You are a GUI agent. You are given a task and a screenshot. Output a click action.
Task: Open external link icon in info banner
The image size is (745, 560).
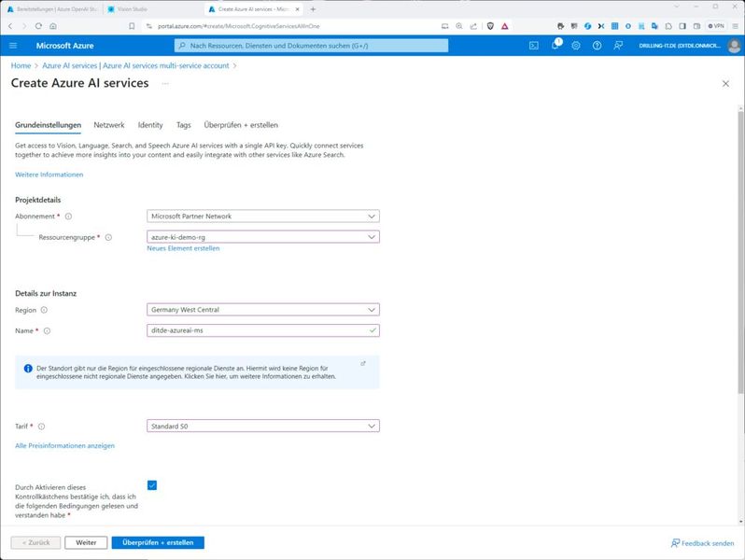coord(363,364)
